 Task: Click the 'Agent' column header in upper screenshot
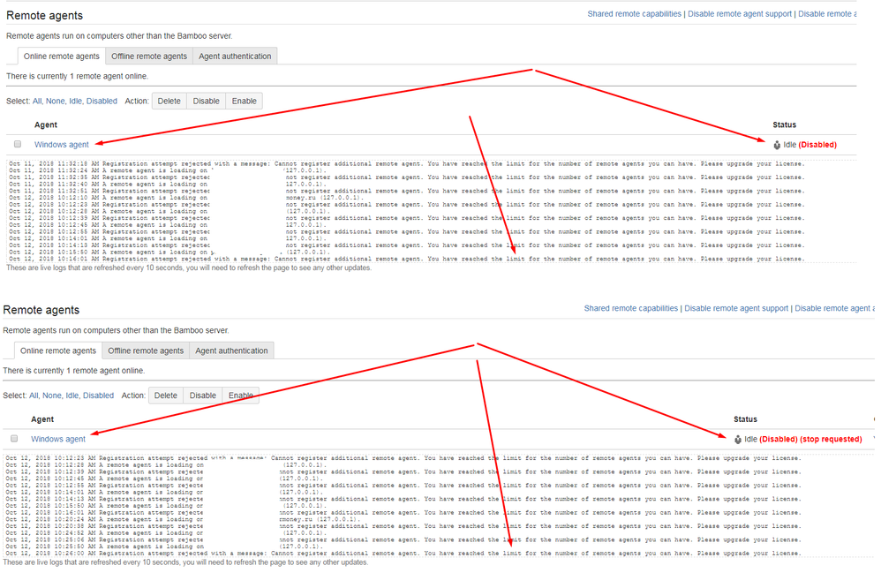coord(46,124)
